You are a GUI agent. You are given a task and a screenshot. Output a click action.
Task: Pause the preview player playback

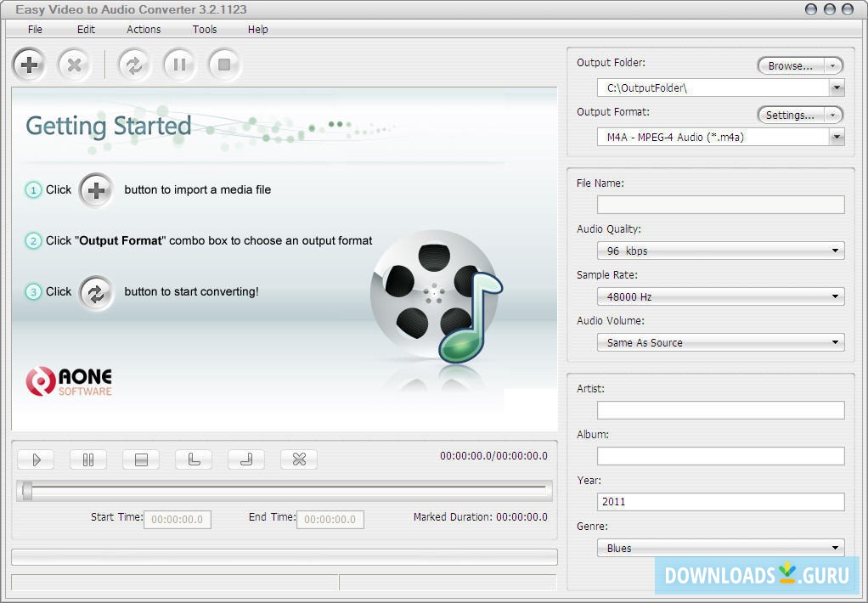(88, 459)
